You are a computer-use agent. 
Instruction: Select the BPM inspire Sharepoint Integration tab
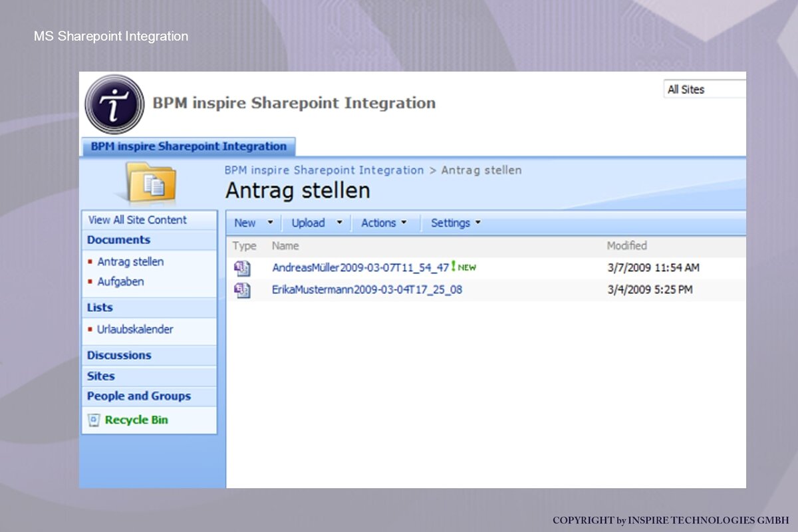click(x=188, y=146)
